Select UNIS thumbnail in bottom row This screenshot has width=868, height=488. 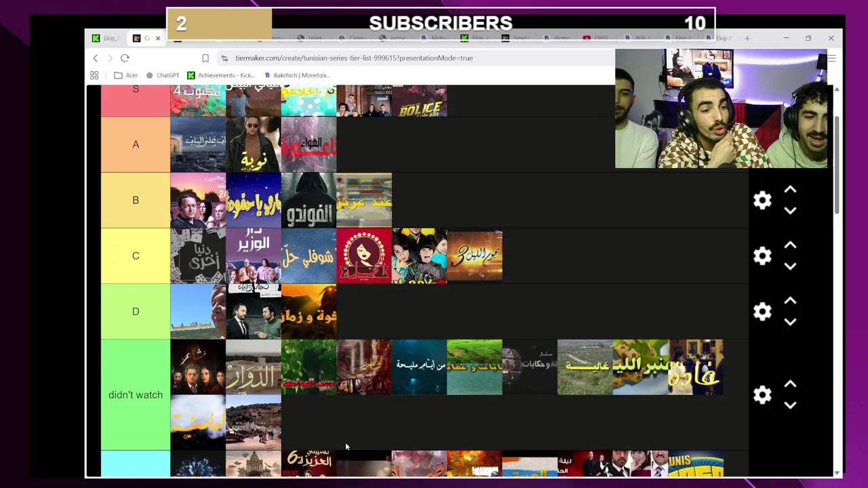tap(696, 464)
